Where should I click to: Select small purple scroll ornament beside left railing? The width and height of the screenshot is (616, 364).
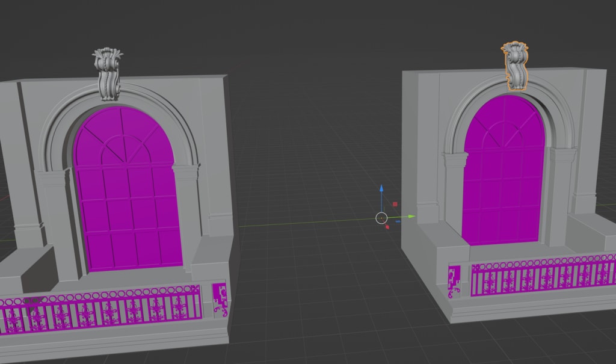220,300
